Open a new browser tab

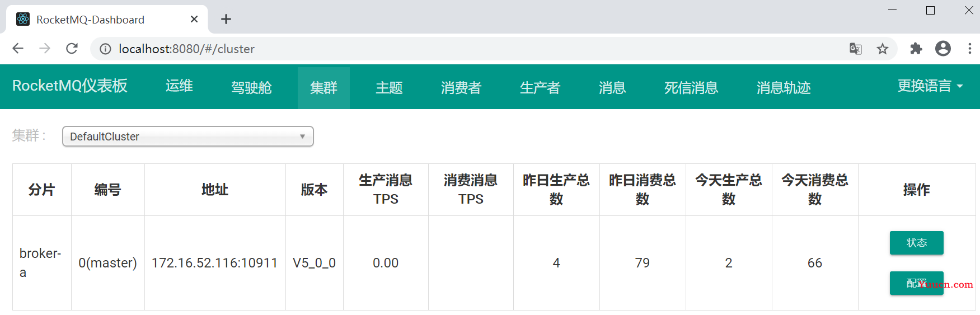click(226, 19)
